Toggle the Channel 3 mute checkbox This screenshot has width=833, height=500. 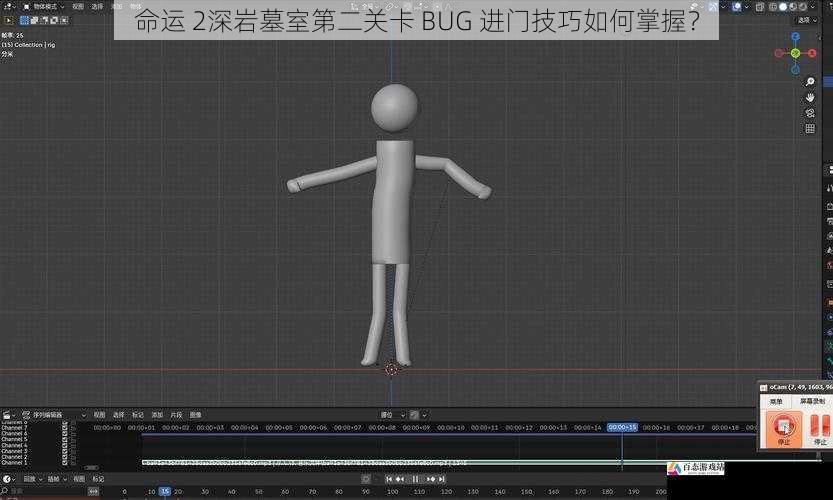click(x=65, y=451)
